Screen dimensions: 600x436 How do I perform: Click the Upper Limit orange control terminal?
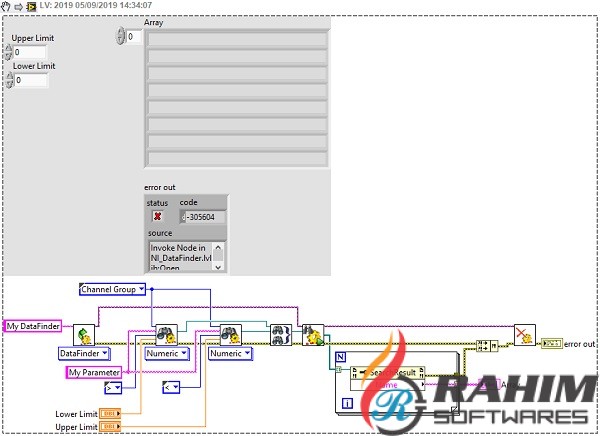(x=110, y=426)
